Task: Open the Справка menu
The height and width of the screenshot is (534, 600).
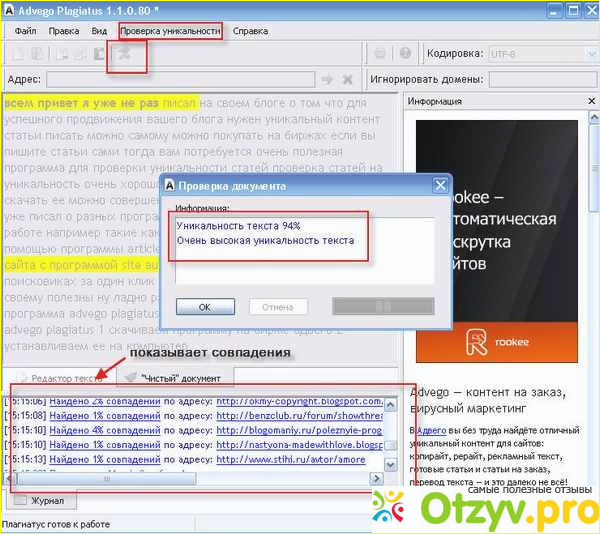Action: click(x=250, y=31)
